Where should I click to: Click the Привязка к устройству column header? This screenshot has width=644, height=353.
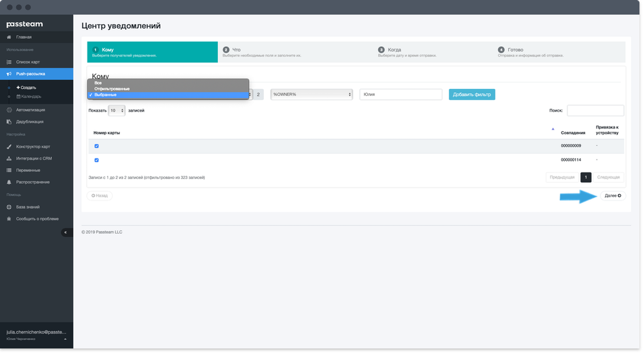(x=607, y=130)
